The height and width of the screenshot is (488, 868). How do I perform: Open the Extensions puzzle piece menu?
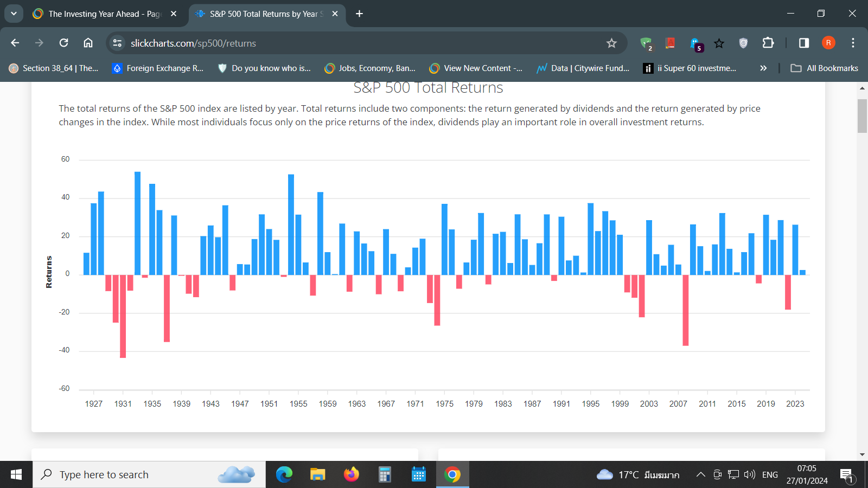pyautogui.click(x=768, y=43)
